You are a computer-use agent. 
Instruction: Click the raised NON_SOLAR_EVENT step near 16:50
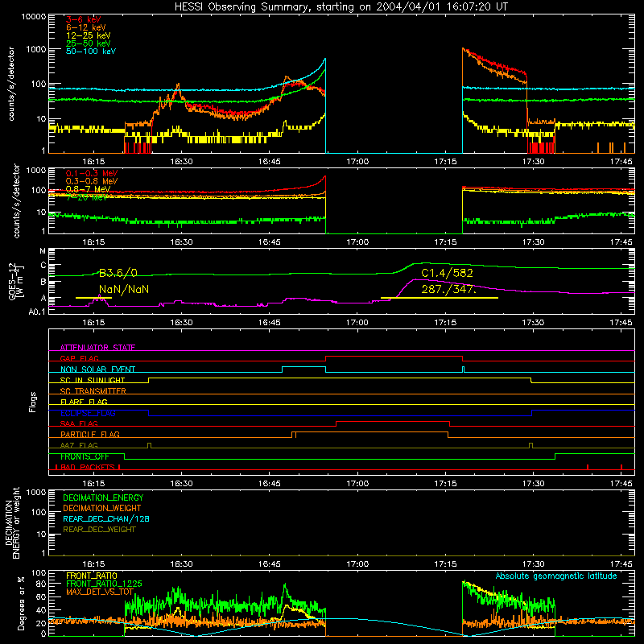click(304, 367)
